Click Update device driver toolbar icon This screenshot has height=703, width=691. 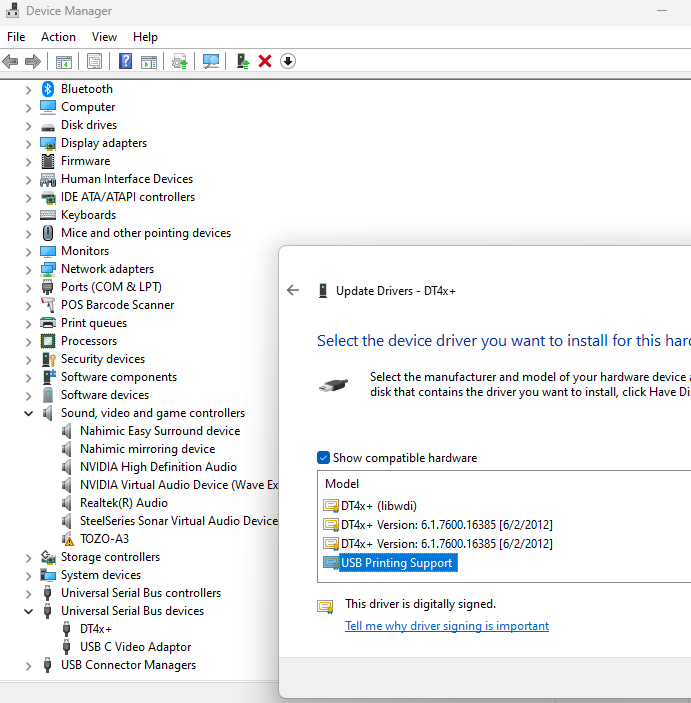click(180, 61)
